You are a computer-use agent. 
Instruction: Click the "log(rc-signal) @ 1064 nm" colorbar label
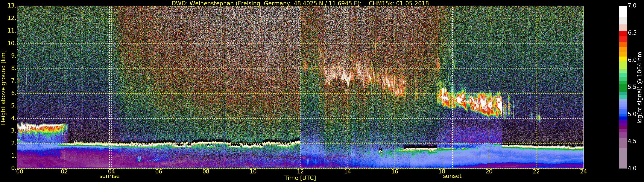[x=639, y=87]
